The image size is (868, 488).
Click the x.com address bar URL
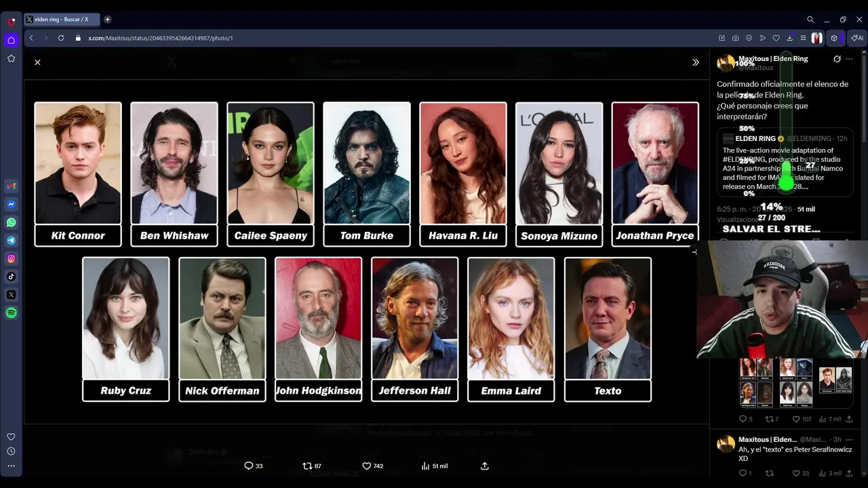tap(161, 38)
